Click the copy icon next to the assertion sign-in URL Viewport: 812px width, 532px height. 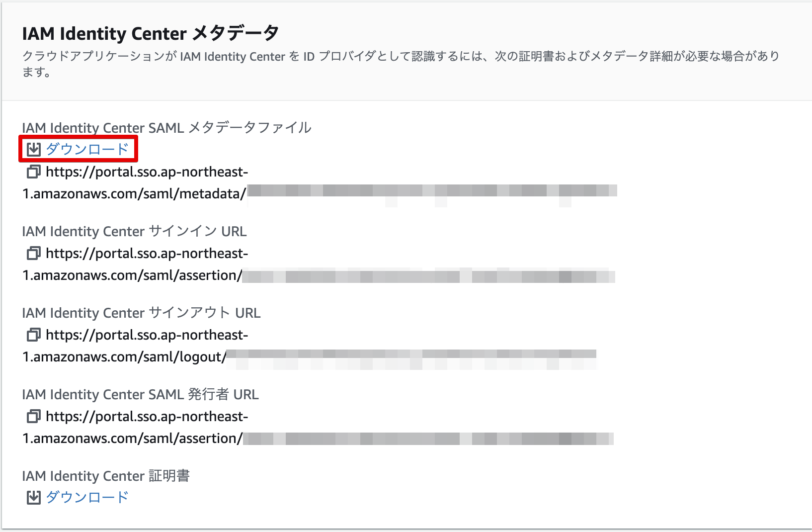point(33,253)
